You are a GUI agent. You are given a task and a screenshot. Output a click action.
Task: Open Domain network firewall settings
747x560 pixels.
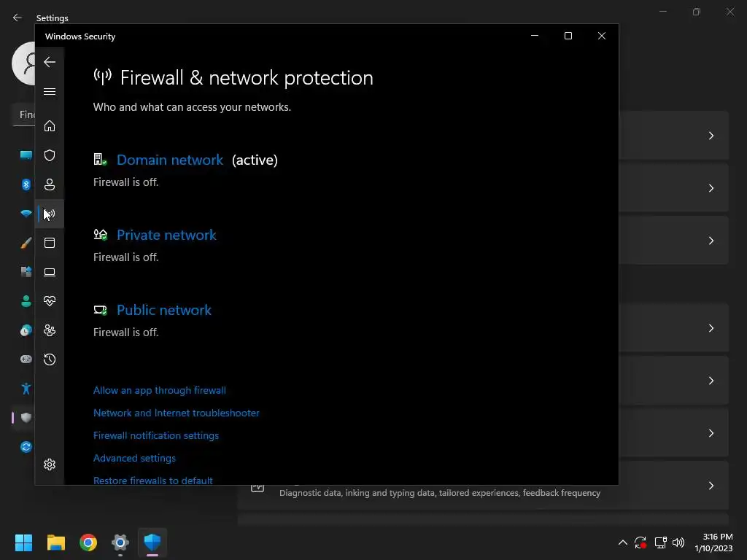[170, 160]
